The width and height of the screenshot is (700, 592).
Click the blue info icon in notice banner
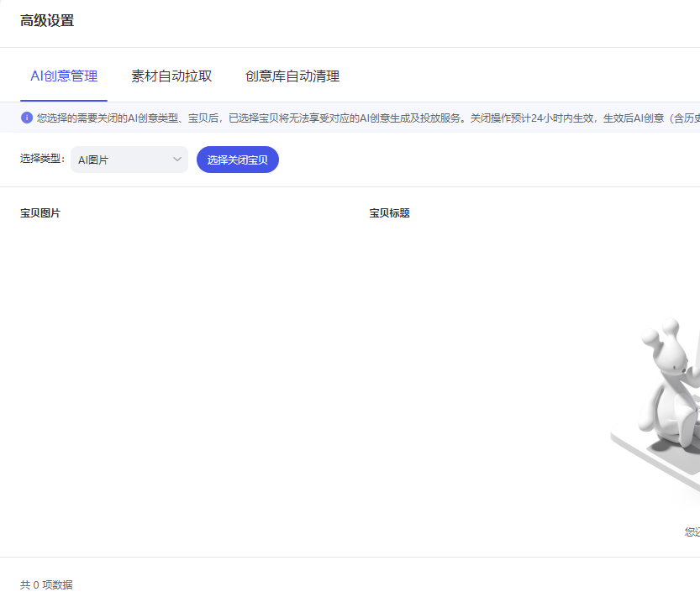27,118
